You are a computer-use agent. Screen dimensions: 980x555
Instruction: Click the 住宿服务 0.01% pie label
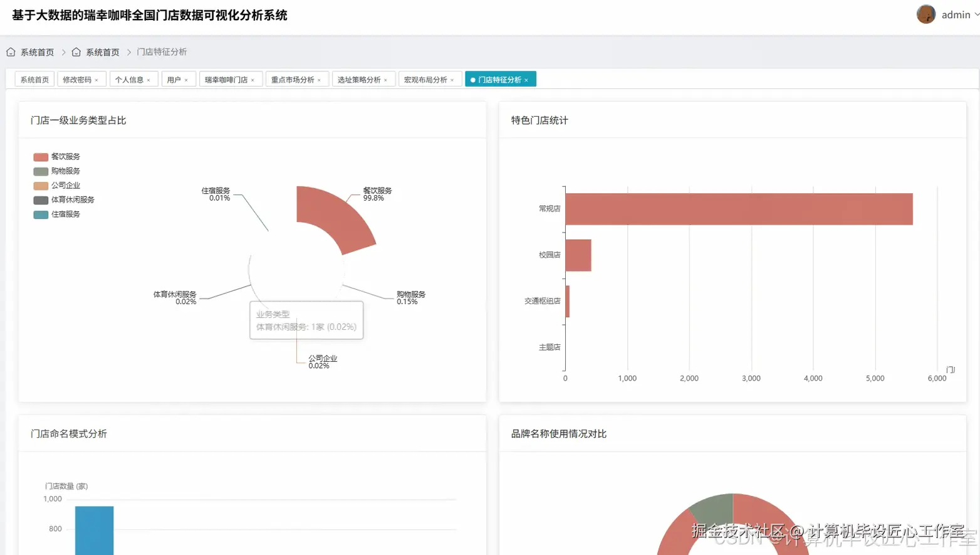216,194
